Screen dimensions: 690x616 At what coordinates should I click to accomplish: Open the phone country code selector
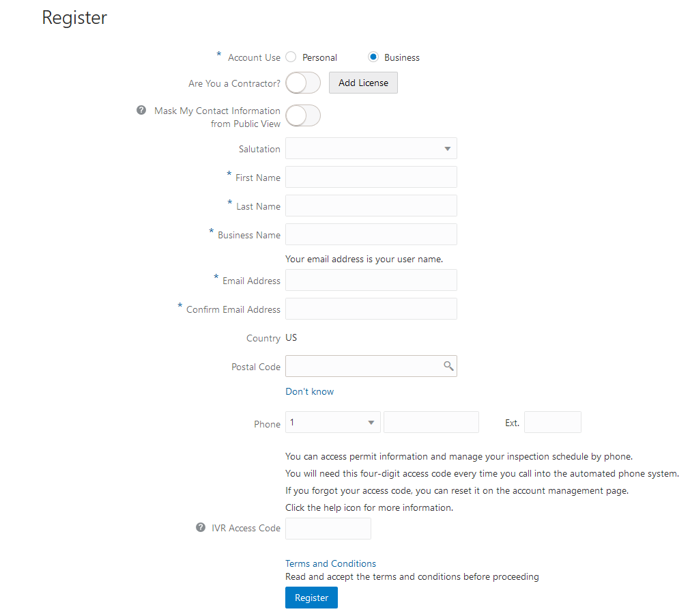[332, 422]
